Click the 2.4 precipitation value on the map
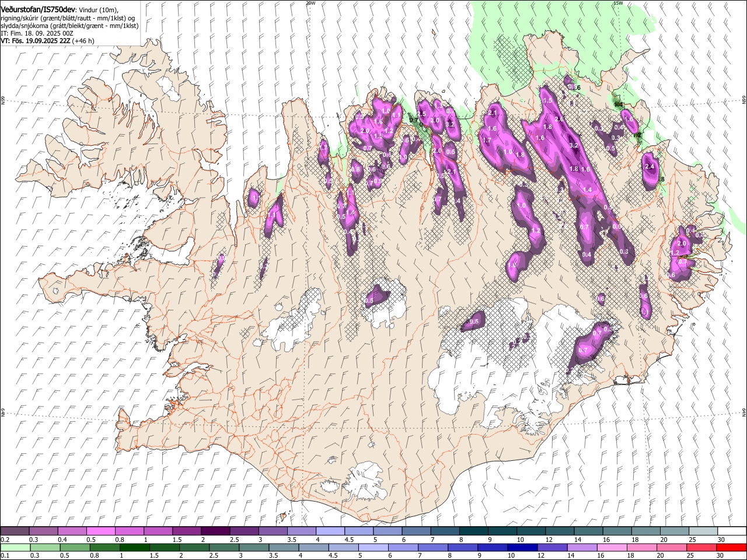The image size is (747, 560). (x=651, y=167)
